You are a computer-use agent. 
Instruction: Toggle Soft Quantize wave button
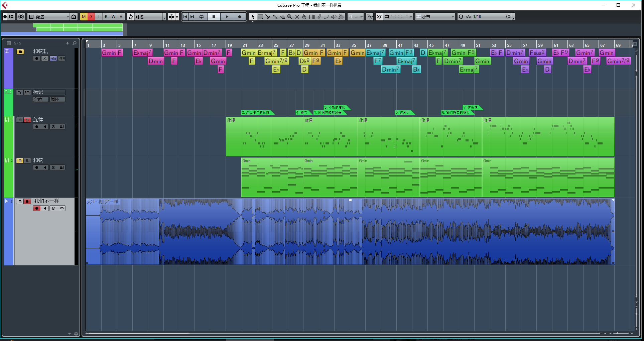pyautogui.click(x=469, y=16)
